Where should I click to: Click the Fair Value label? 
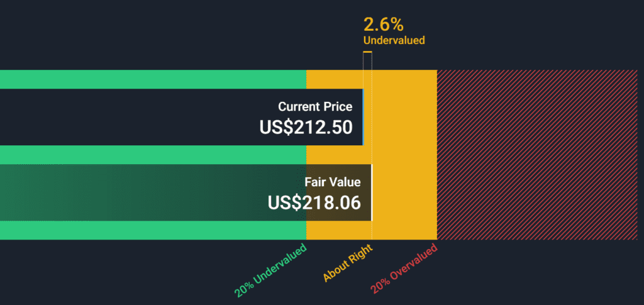(x=332, y=182)
